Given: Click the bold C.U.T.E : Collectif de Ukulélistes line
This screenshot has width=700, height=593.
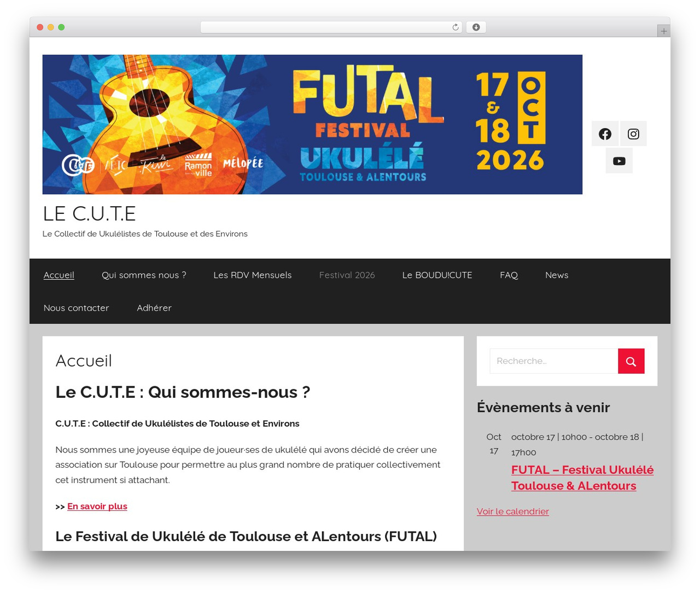Looking at the screenshot, I should pyautogui.click(x=177, y=423).
